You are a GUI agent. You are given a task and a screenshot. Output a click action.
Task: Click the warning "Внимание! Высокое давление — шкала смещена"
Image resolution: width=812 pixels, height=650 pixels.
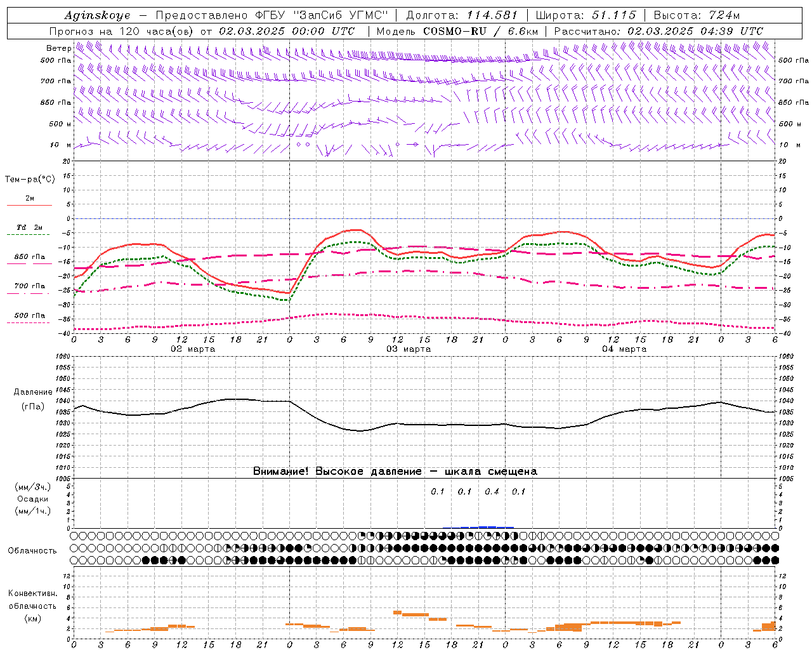point(395,472)
